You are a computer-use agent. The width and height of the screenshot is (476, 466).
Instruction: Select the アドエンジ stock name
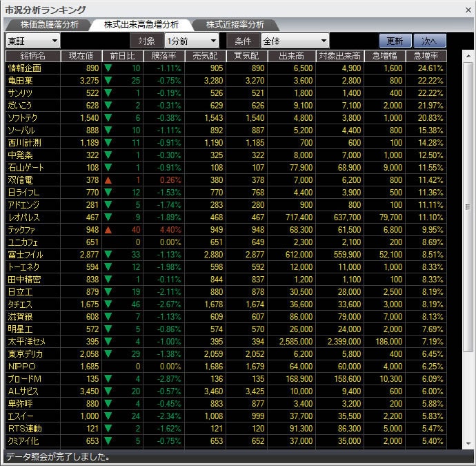click(x=23, y=205)
